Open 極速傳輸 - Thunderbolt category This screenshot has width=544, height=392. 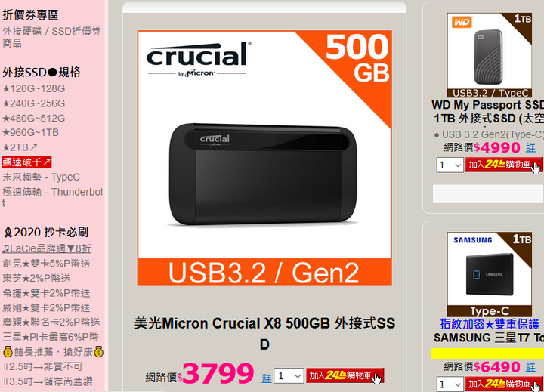coord(52,197)
